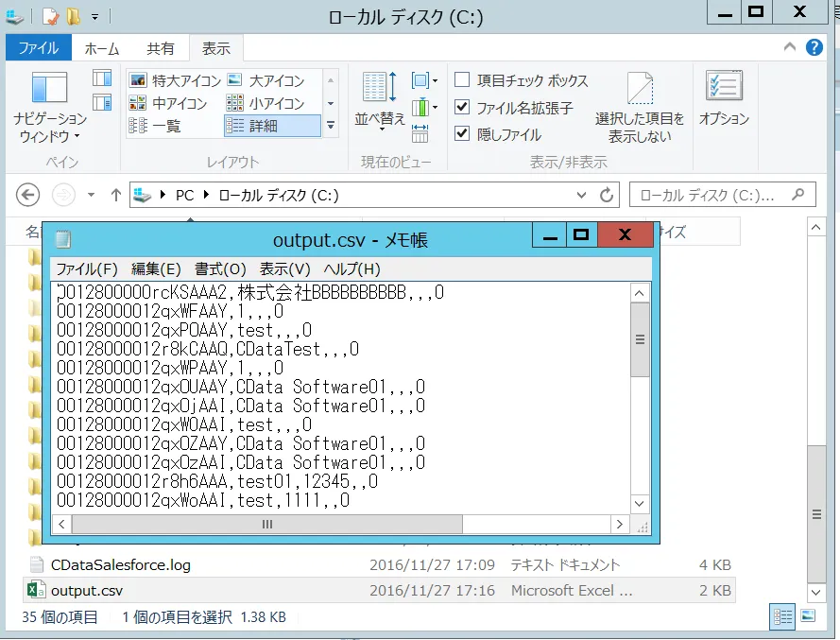Viewport: 840px width, 640px height.
Task: Click Hide selected items (選択した項目を表示しない) icon
Action: [640, 107]
